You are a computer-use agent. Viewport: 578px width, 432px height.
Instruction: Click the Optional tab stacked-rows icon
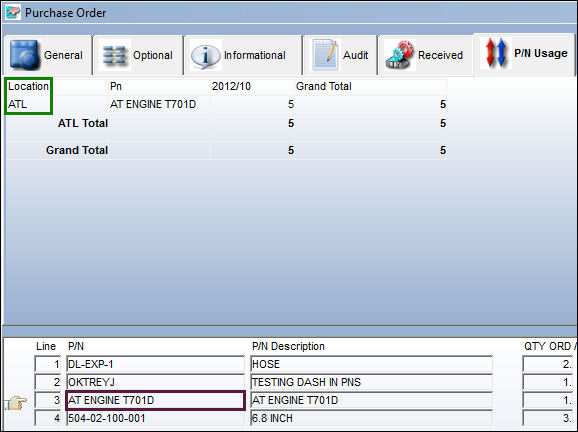(115, 55)
